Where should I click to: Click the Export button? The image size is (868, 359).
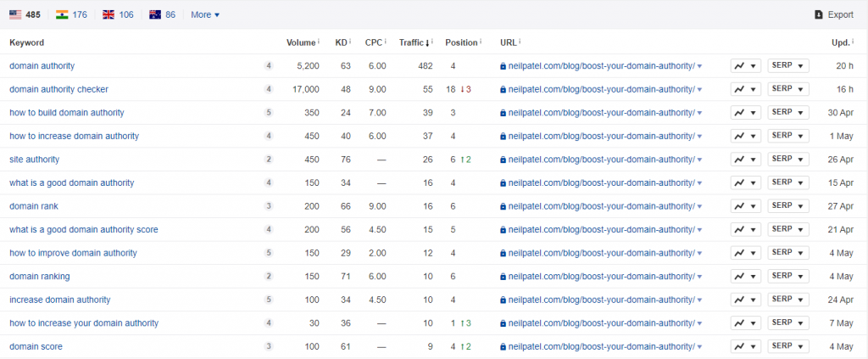pyautogui.click(x=834, y=15)
